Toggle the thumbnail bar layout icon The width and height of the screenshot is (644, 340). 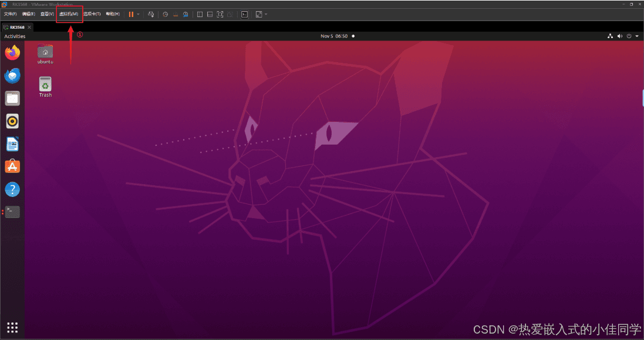pos(210,14)
